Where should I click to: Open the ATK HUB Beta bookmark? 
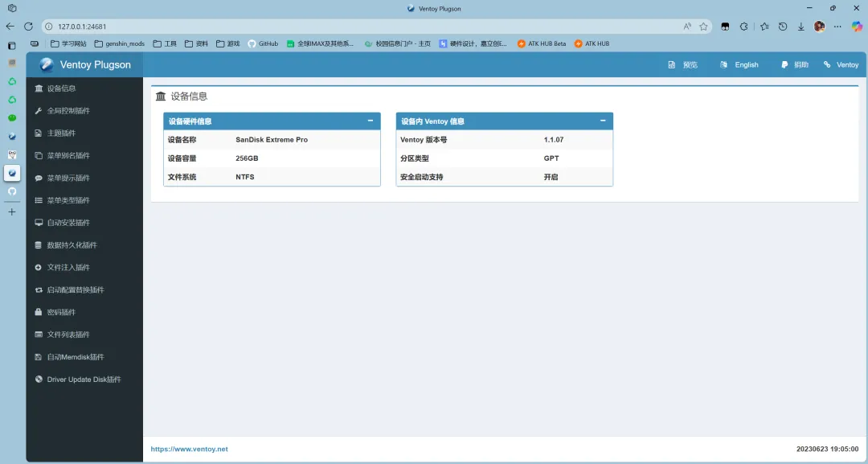542,43
